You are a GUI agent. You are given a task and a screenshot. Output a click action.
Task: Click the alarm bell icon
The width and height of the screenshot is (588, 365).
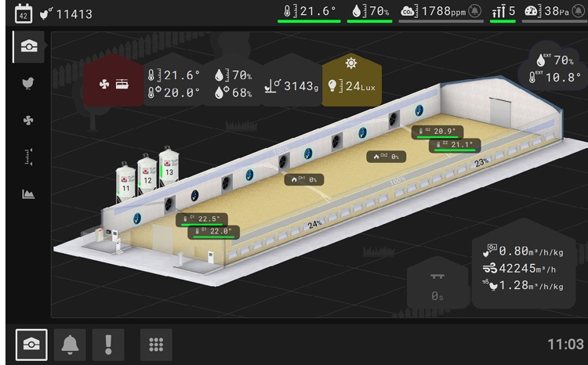point(70,345)
